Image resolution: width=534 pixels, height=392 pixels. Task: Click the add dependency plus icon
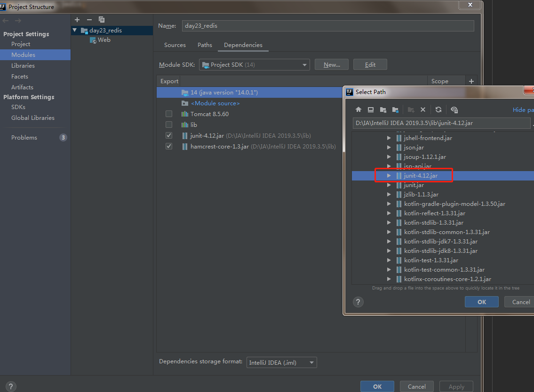pyautogui.click(x=471, y=81)
